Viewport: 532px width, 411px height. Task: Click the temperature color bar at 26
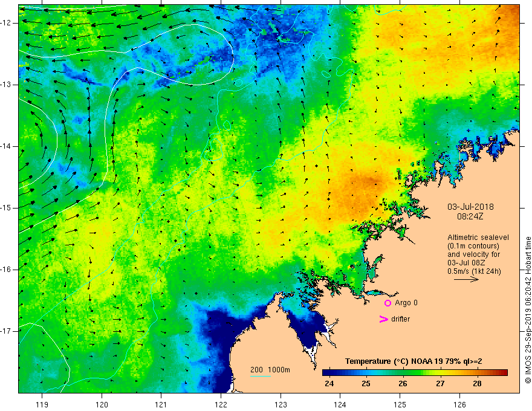(x=403, y=373)
